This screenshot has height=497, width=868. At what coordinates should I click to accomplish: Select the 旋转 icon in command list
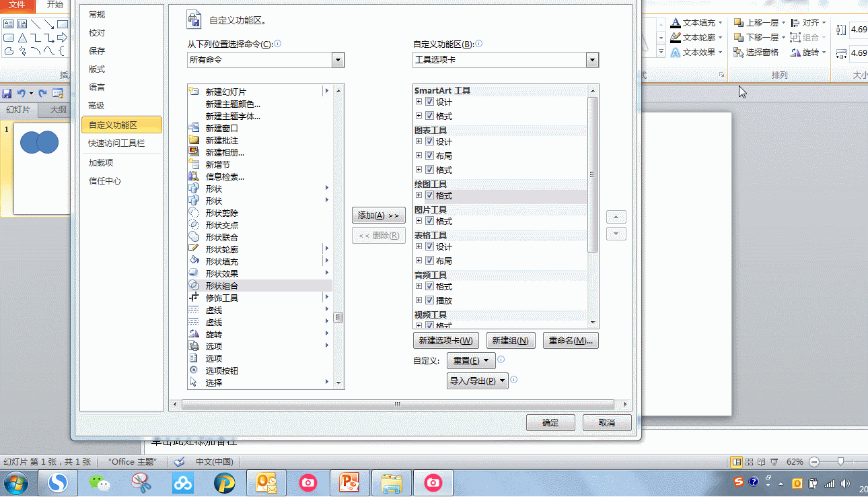click(x=194, y=334)
